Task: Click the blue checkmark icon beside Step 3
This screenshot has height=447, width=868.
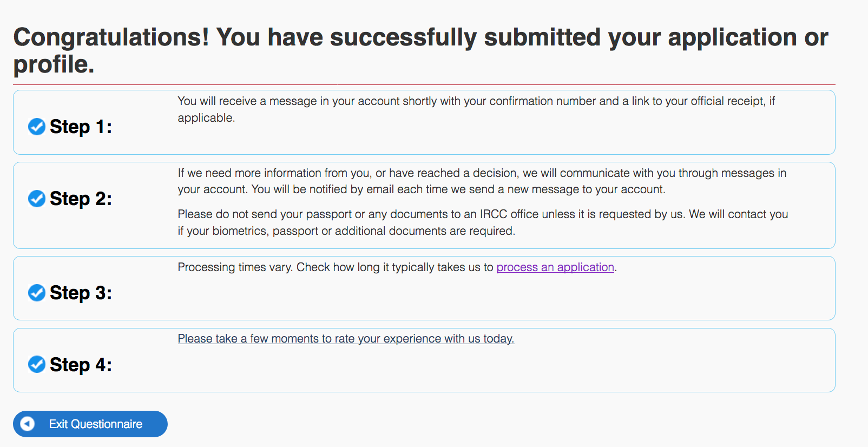Action: [x=37, y=293]
